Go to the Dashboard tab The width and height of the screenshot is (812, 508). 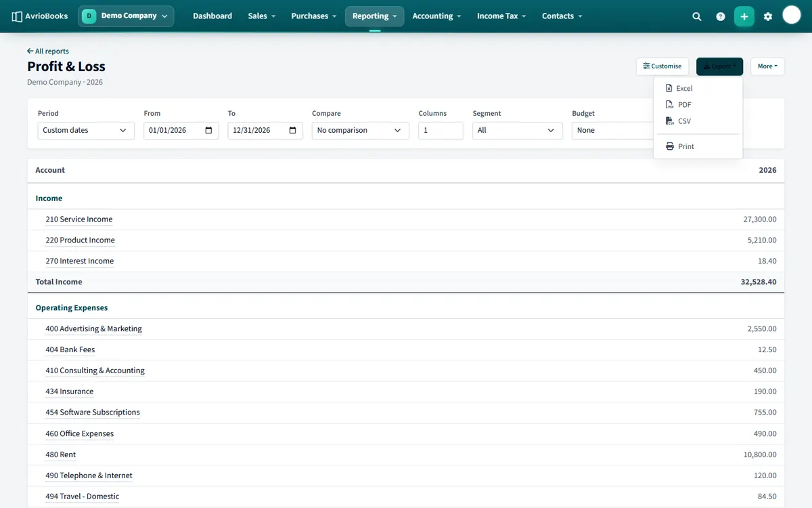click(x=212, y=16)
